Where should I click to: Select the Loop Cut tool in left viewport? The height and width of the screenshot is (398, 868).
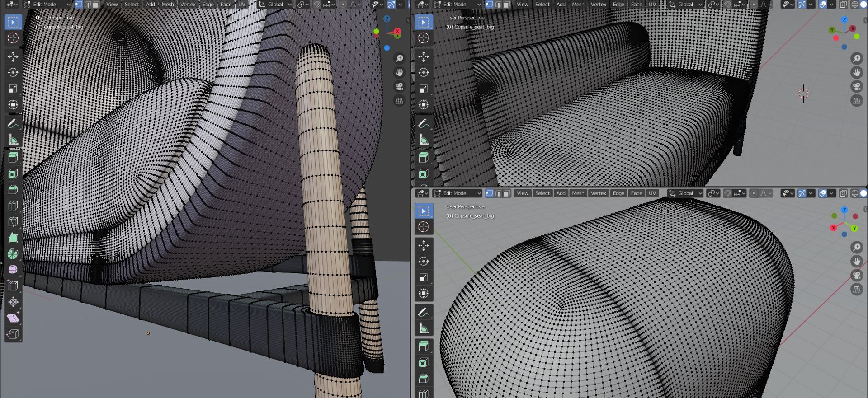tap(13, 206)
